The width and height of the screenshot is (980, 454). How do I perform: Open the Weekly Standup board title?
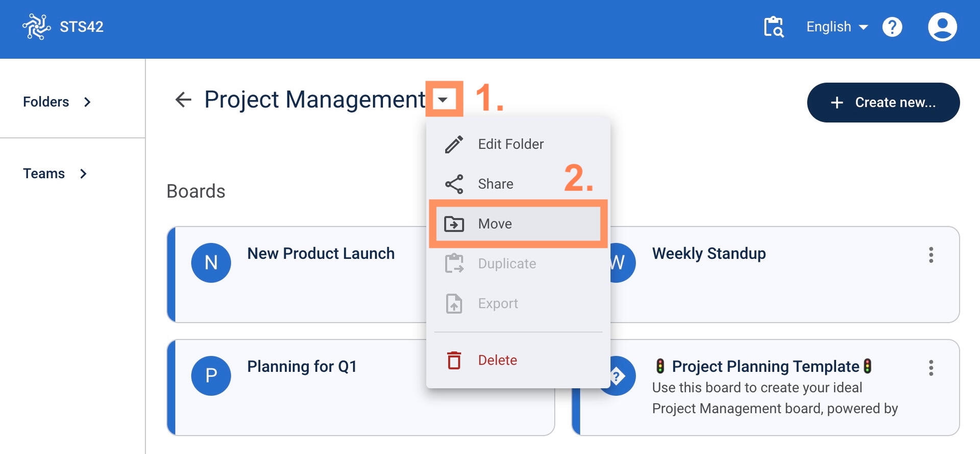pyautogui.click(x=708, y=254)
